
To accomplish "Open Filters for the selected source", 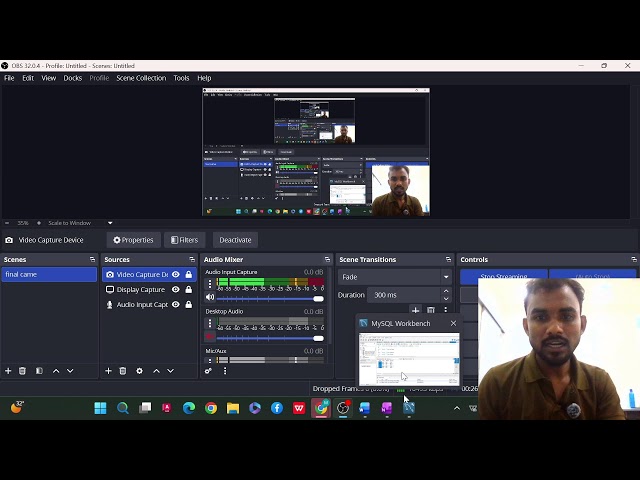I will point(184,240).
